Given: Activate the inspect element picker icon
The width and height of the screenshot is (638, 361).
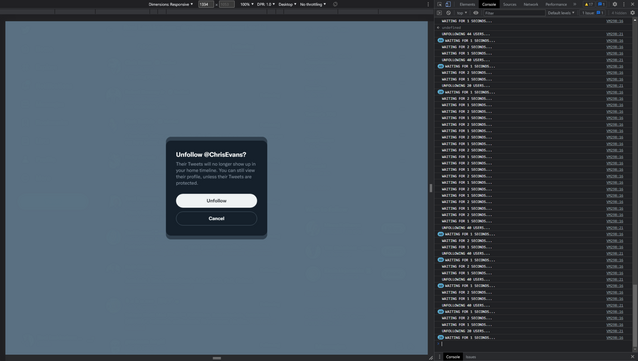Looking at the screenshot, I should pyautogui.click(x=440, y=4).
